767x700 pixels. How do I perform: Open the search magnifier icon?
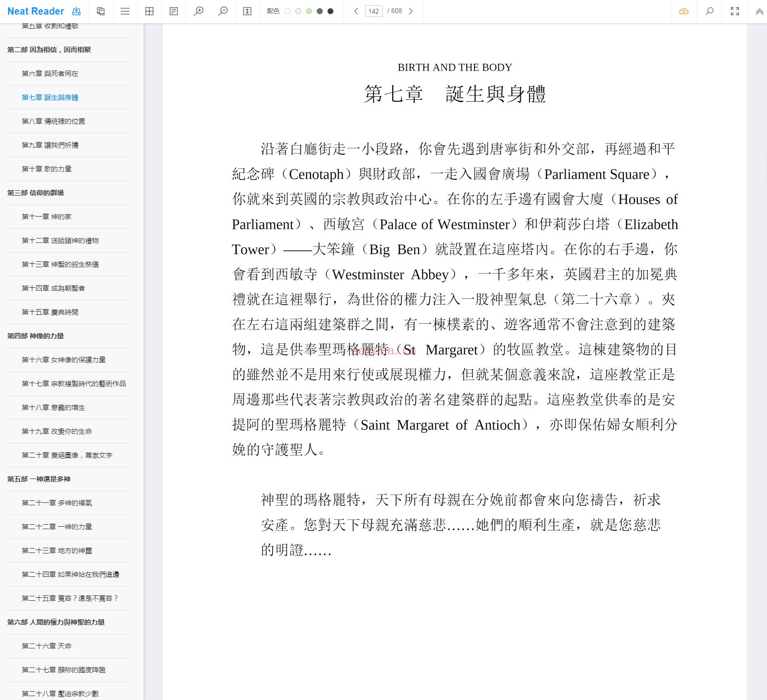point(710,11)
